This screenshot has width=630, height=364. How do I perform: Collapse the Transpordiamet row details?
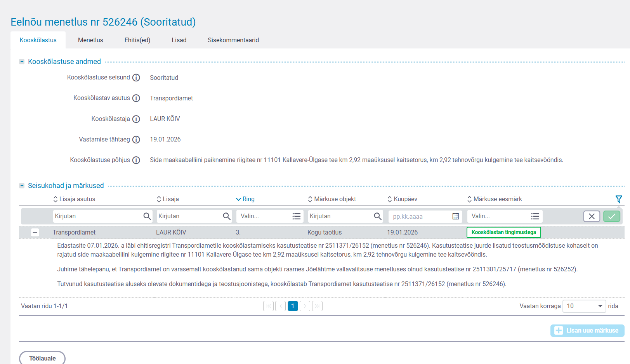click(x=35, y=233)
